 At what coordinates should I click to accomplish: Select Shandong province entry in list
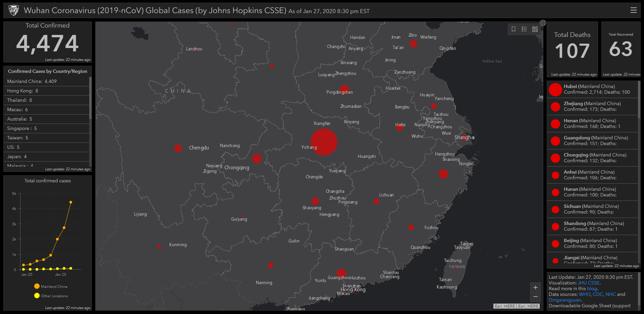point(592,226)
